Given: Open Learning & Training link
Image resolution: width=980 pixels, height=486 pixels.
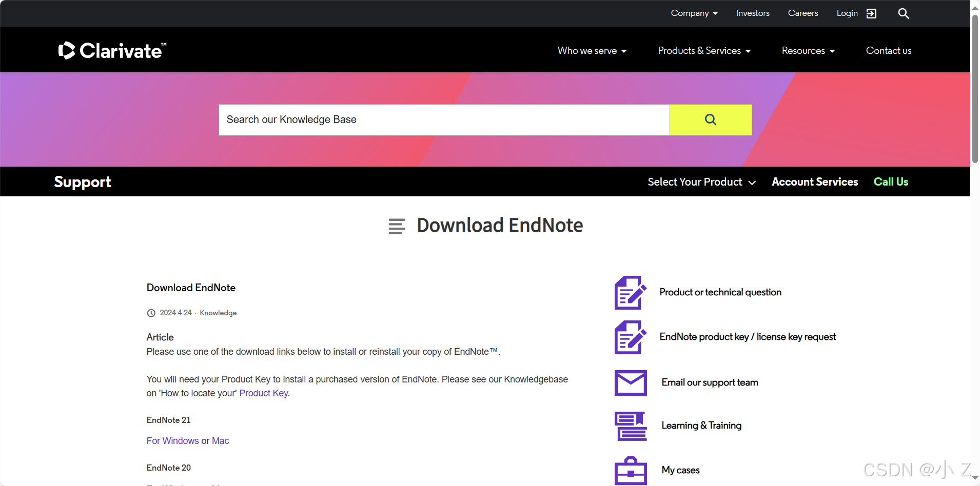Looking at the screenshot, I should pos(701,426).
